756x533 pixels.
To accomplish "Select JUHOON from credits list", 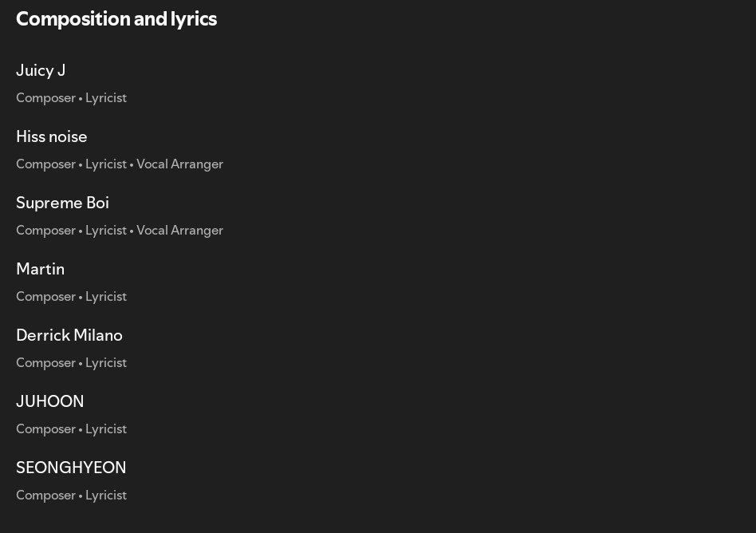I will coord(50,401).
